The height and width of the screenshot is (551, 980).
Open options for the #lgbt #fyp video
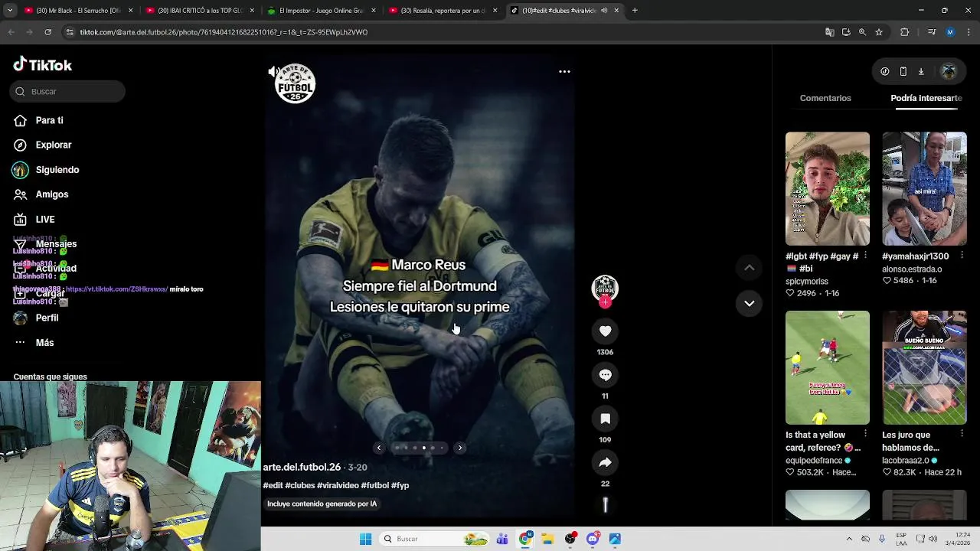pos(865,256)
